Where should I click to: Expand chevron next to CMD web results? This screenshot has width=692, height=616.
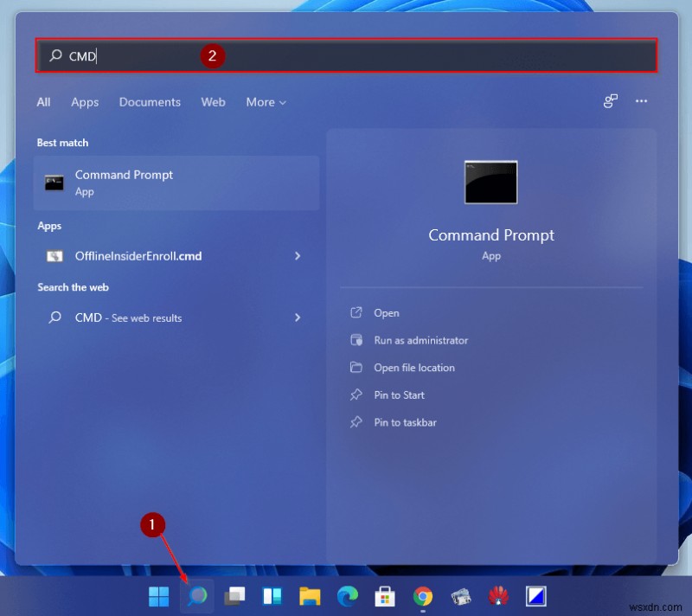pyautogui.click(x=298, y=318)
